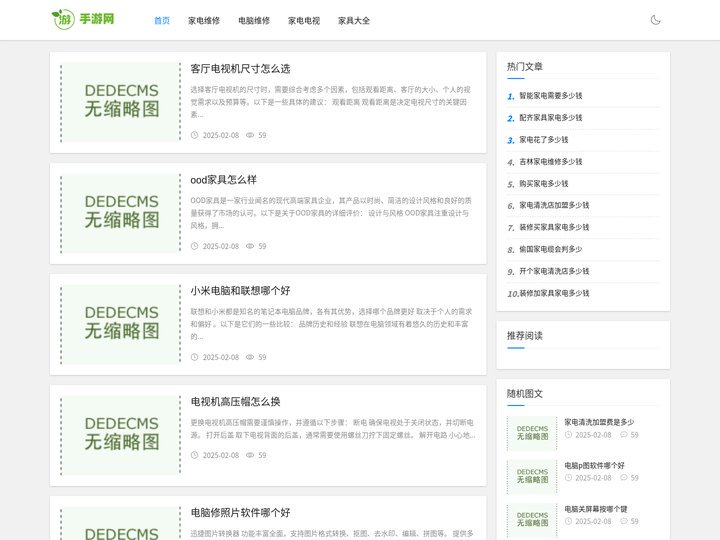Click the 随机图文 section heading
720x540 pixels.
(x=525, y=394)
